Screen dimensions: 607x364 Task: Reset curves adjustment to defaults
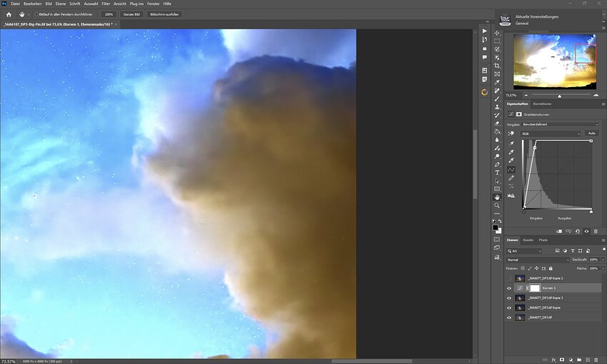[x=577, y=231]
